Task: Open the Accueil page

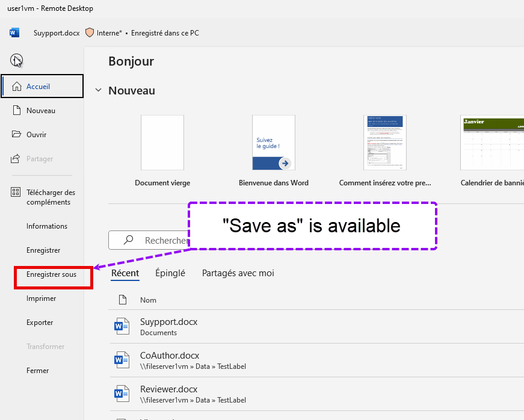Action: (x=42, y=86)
